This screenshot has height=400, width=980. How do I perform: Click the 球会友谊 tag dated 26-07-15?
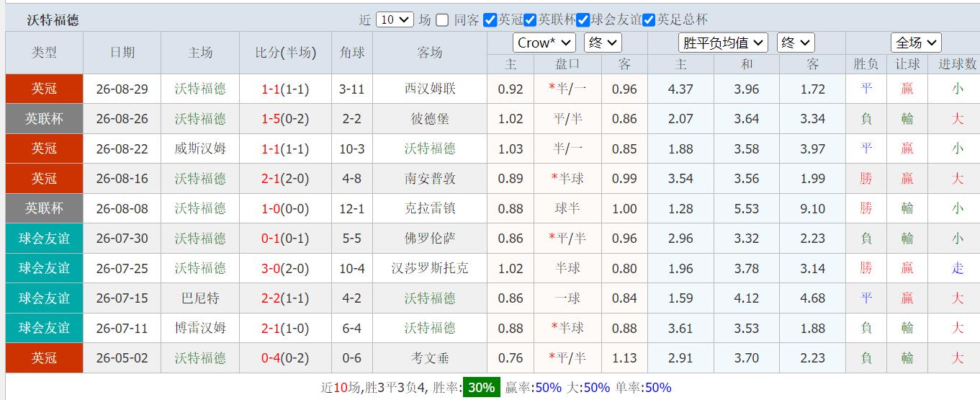point(44,298)
